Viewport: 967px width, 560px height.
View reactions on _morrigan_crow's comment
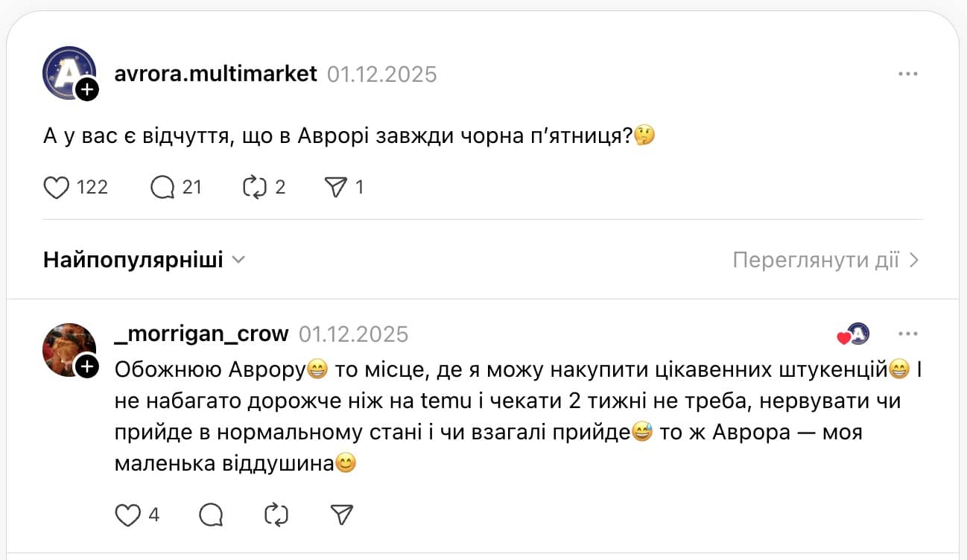(x=852, y=335)
